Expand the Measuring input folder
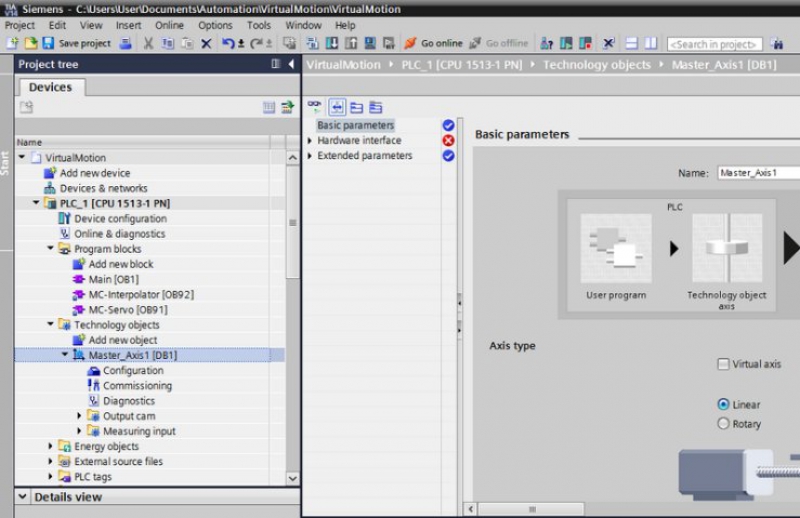The height and width of the screenshot is (518, 800). click(79, 431)
